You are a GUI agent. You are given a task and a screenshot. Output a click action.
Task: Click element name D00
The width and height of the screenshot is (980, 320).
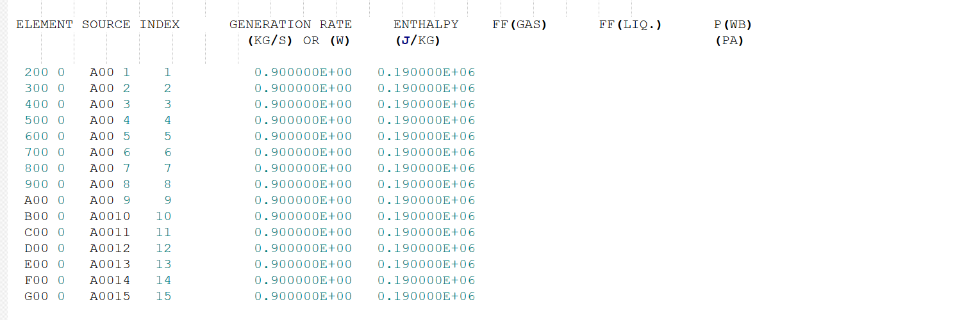pos(37,248)
